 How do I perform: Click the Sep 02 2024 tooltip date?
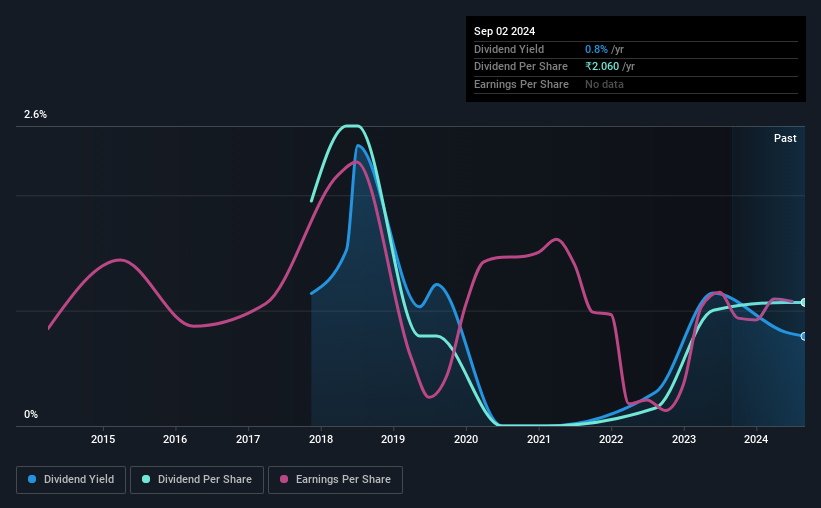504,31
